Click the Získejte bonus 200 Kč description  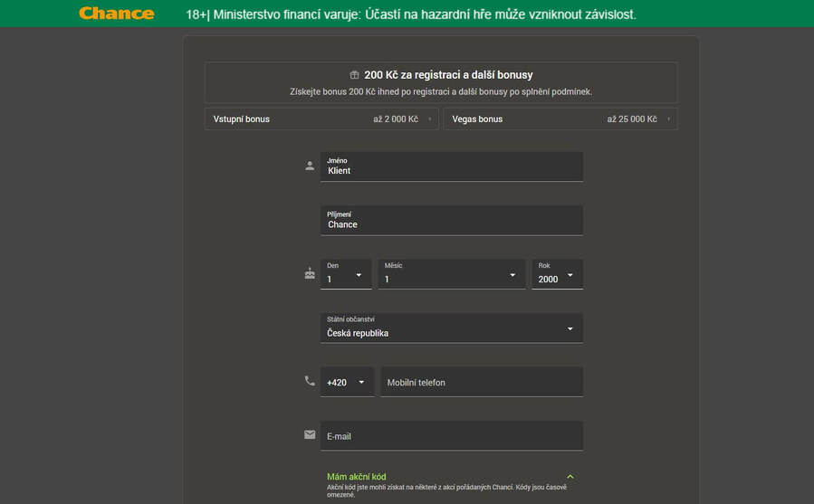point(441,92)
